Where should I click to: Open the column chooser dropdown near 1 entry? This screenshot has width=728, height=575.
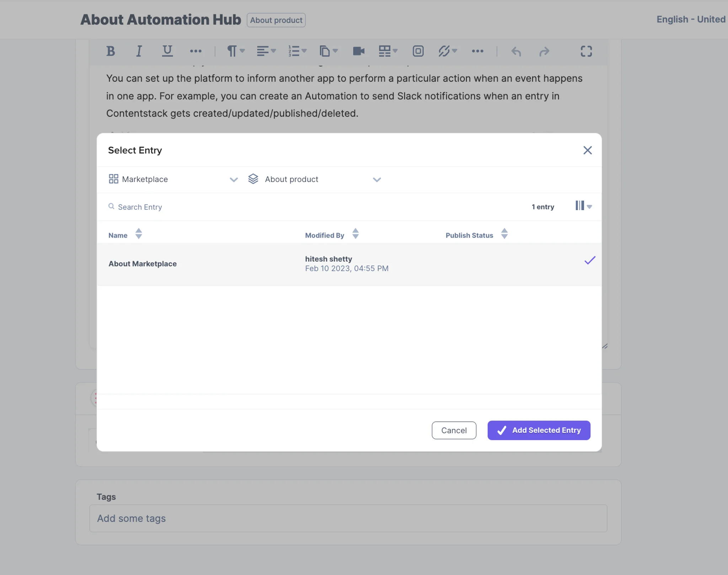coord(583,206)
